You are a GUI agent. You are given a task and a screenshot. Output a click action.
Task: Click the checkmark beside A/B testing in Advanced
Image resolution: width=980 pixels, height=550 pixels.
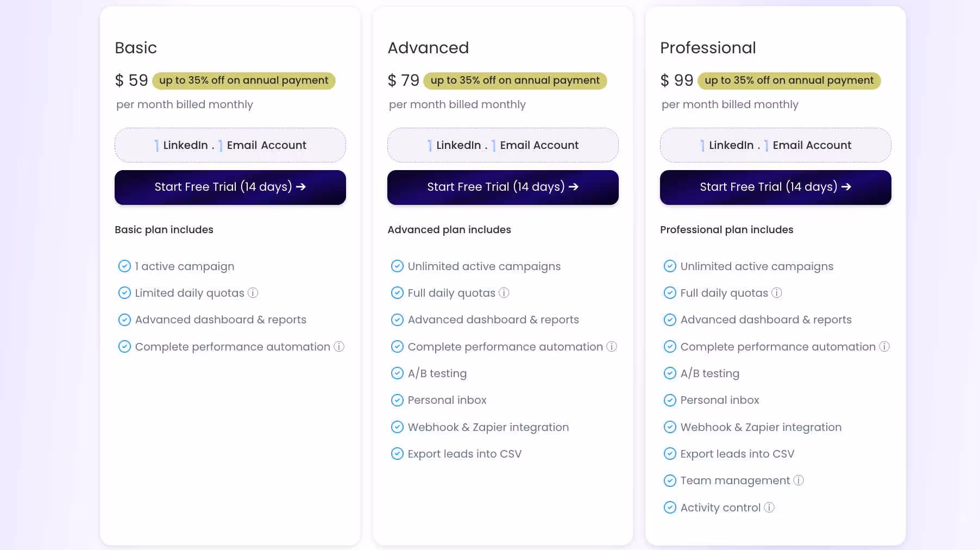(397, 373)
